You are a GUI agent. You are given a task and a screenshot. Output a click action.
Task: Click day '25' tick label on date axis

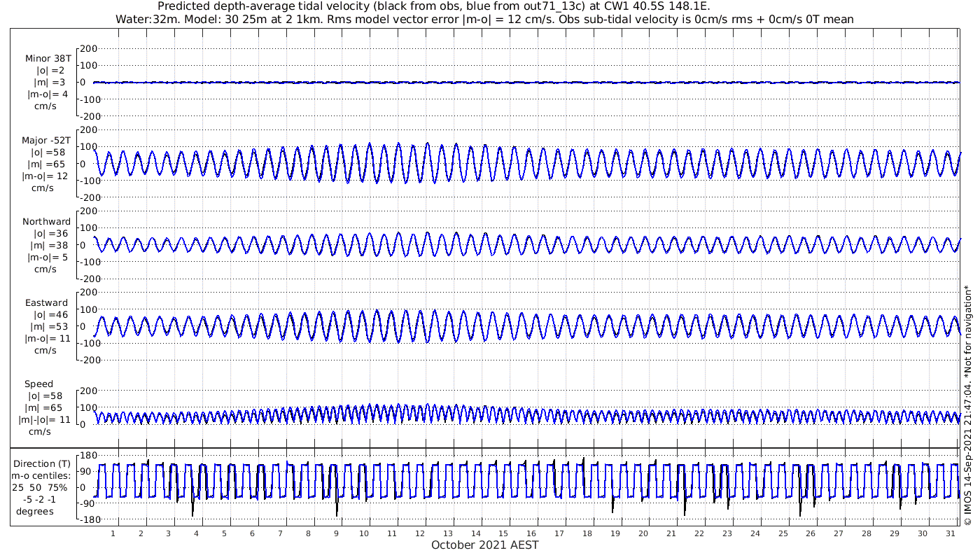coord(783,533)
